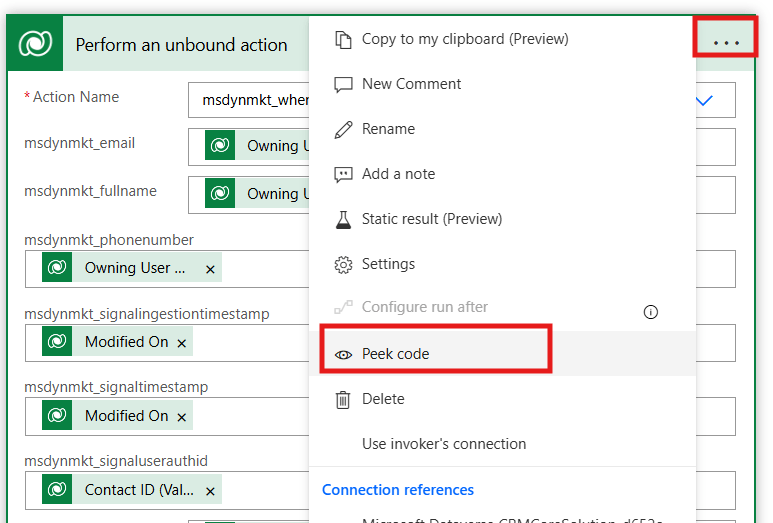This screenshot has height=523, width=773.
Task: Remove Contact ID token from signaluserauthid
Action: 210,491
